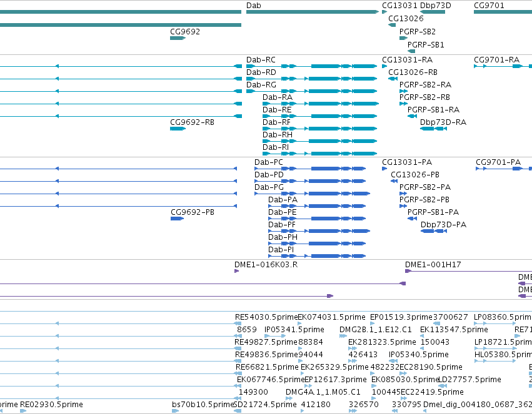This screenshot has width=532, height=414.
Task: Click the RE54030.5prime EST label
Action: point(266,317)
